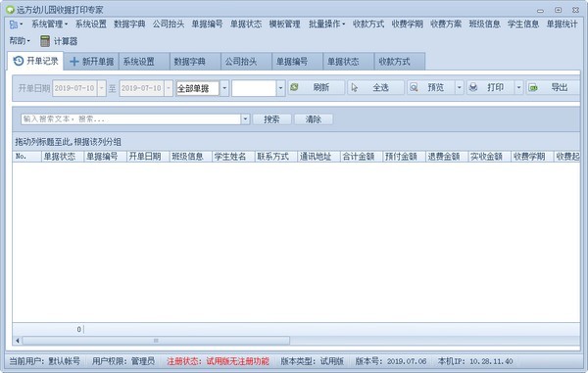Click the plus icon on 新开单据 tab
The height and width of the screenshot is (373, 588).
coord(74,62)
